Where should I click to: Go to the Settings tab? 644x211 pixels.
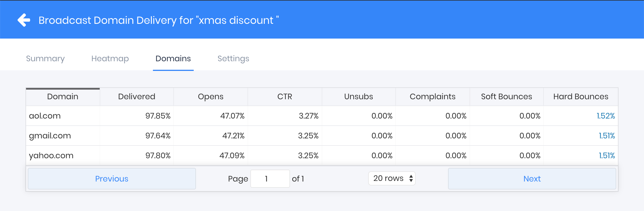pyautogui.click(x=233, y=58)
